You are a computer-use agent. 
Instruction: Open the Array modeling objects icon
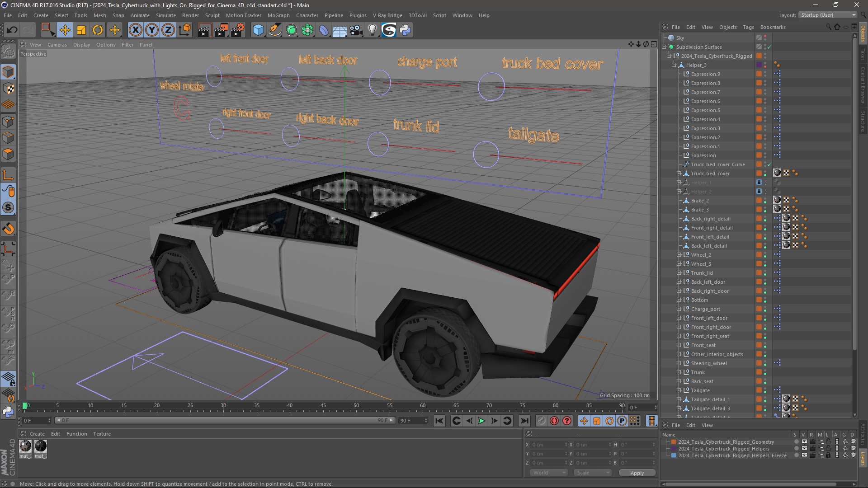coord(308,30)
